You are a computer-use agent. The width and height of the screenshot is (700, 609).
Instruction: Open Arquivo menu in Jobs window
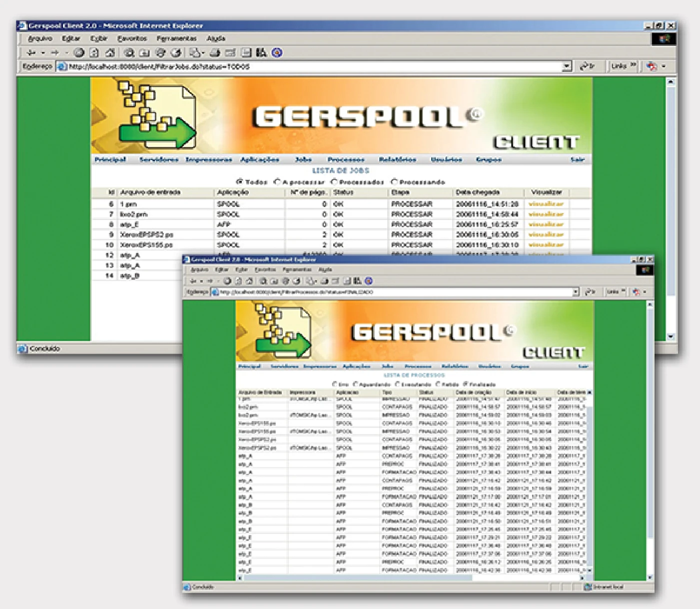(40, 38)
